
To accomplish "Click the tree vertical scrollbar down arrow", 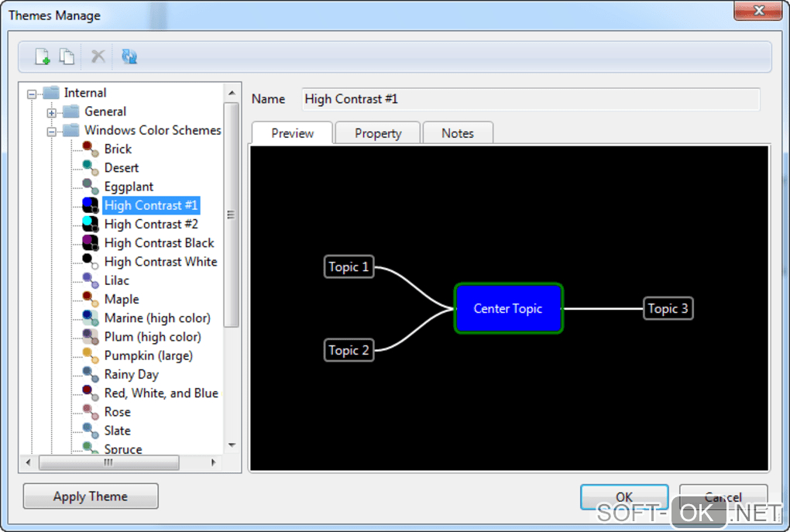I will pos(232,444).
